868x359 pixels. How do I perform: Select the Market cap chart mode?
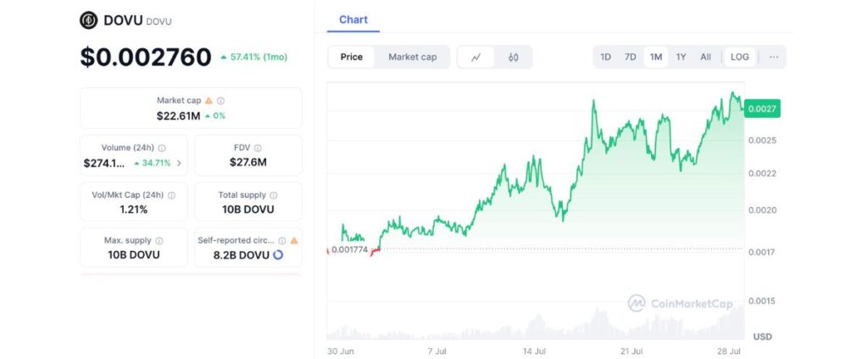pyautogui.click(x=412, y=57)
